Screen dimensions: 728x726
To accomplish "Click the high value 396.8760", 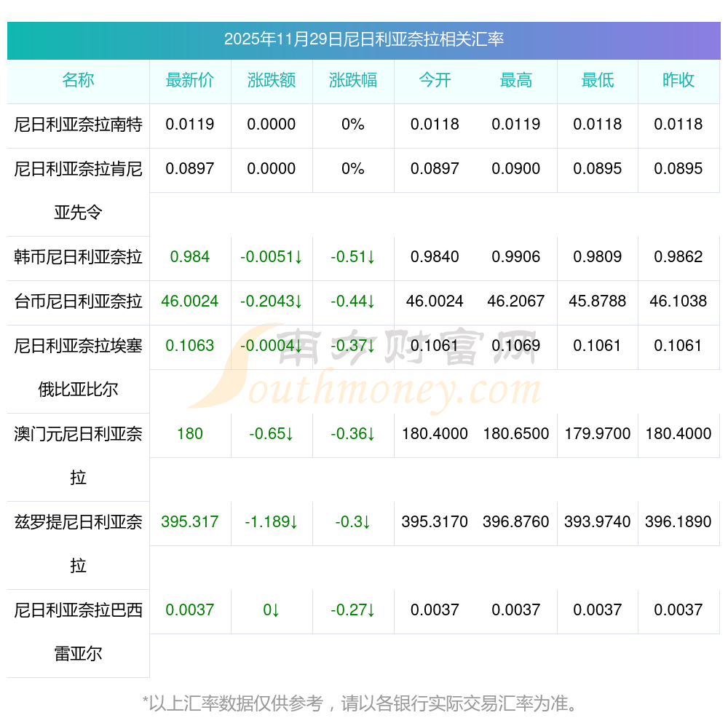I will 516,522.
